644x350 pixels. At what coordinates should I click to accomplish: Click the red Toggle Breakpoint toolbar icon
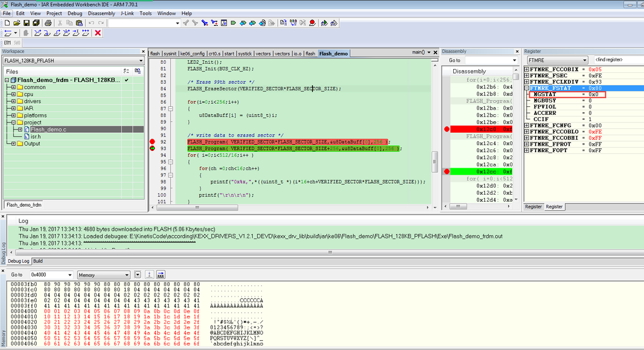pyautogui.click(x=312, y=23)
